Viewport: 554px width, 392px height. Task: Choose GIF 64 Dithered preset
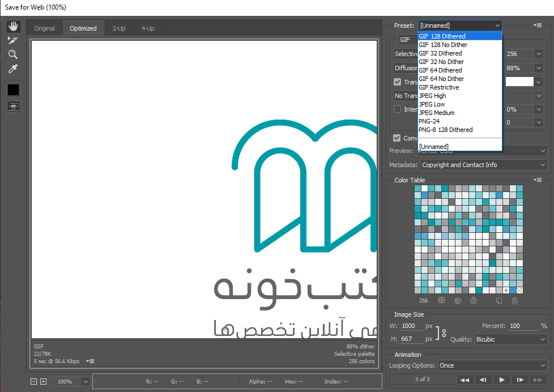pyautogui.click(x=459, y=70)
